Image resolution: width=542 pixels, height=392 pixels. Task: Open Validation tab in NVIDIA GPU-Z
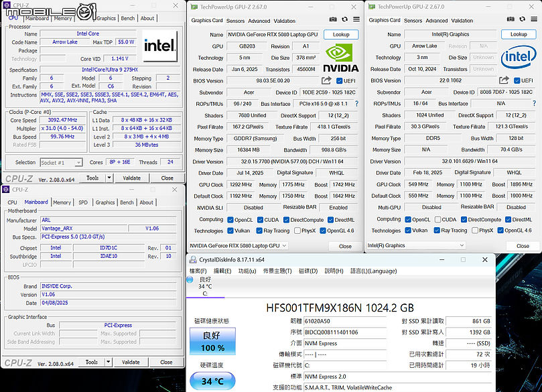click(x=285, y=21)
